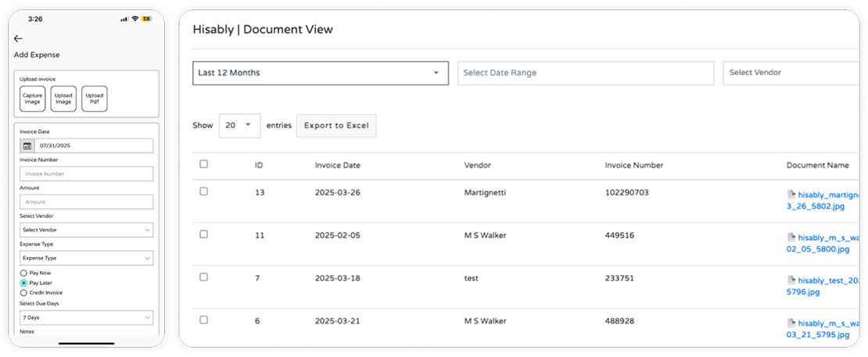Click the date 2025-03-26 cell
The height and width of the screenshot is (357, 868).
338,192
